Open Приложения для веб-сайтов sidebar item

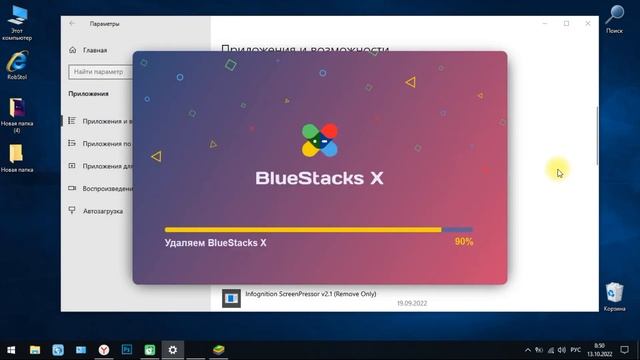[x=100, y=166]
